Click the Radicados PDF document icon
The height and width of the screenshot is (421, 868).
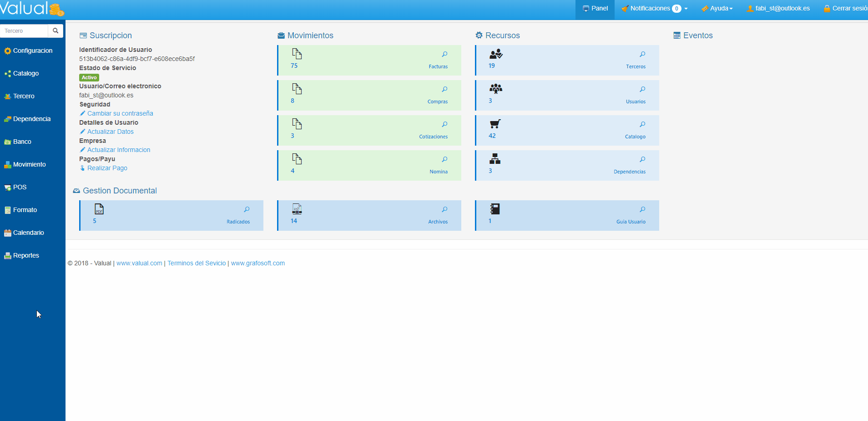99,209
